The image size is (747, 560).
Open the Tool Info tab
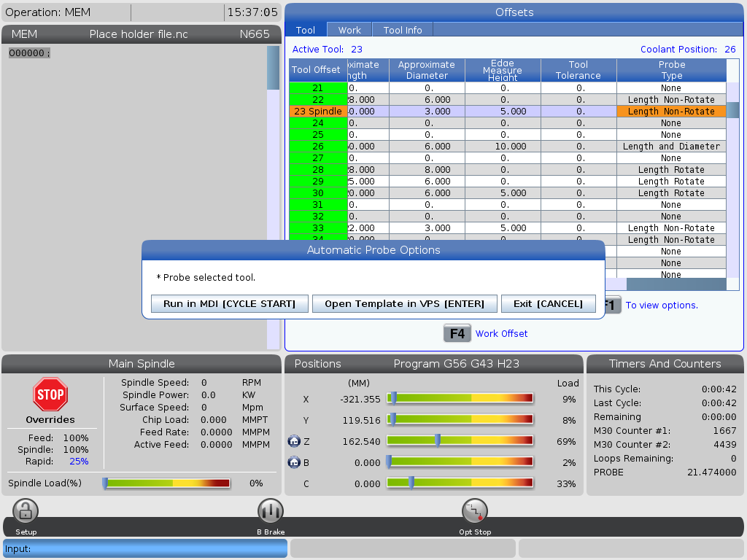click(x=403, y=30)
